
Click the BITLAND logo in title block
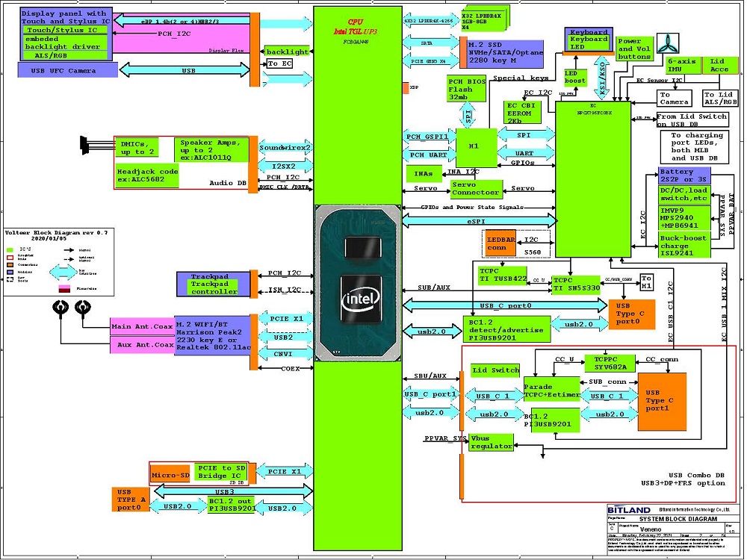pyautogui.click(x=629, y=510)
